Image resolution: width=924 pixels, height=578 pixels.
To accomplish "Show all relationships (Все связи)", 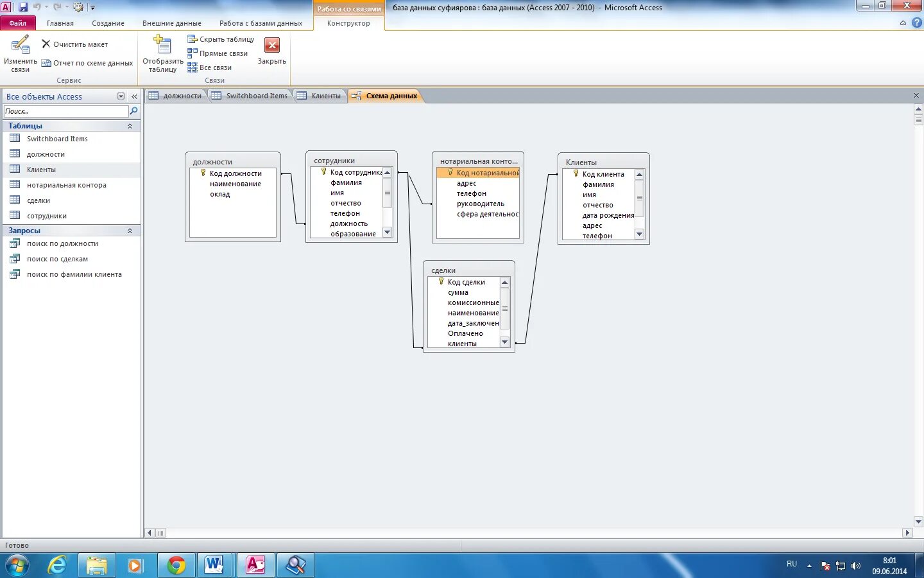I will tap(209, 67).
